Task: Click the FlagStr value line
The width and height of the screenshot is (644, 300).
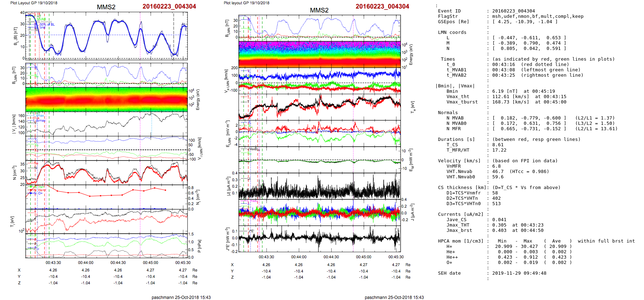Action: [538, 16]
